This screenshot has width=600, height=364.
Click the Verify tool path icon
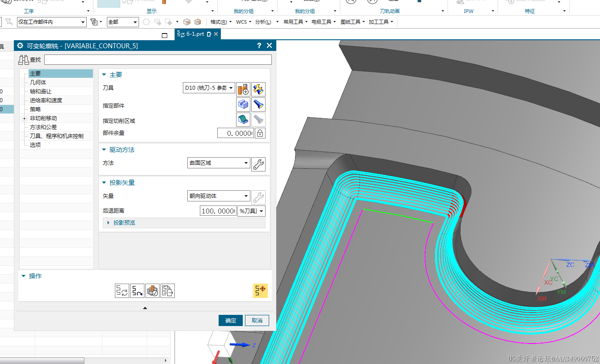point(152,291)
